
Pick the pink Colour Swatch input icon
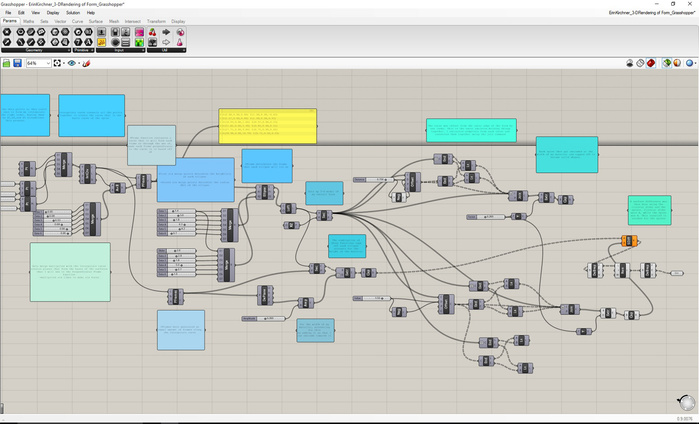[x=140, y=32]
